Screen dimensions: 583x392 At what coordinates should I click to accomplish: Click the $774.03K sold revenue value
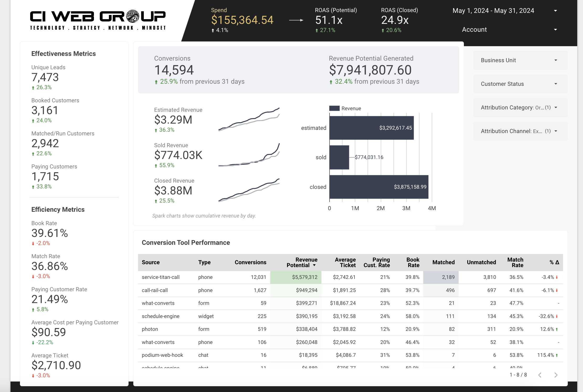click(178, 155)
